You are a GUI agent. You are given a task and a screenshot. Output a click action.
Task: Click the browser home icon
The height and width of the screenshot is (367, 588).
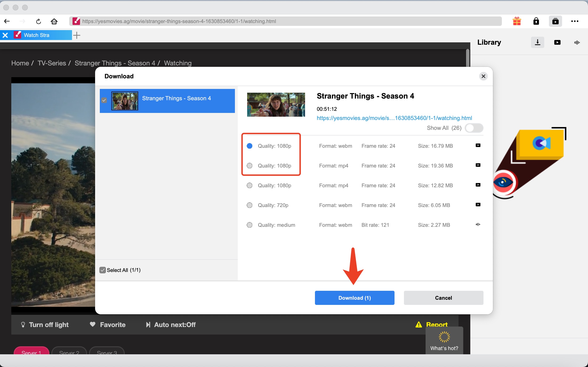54,21
